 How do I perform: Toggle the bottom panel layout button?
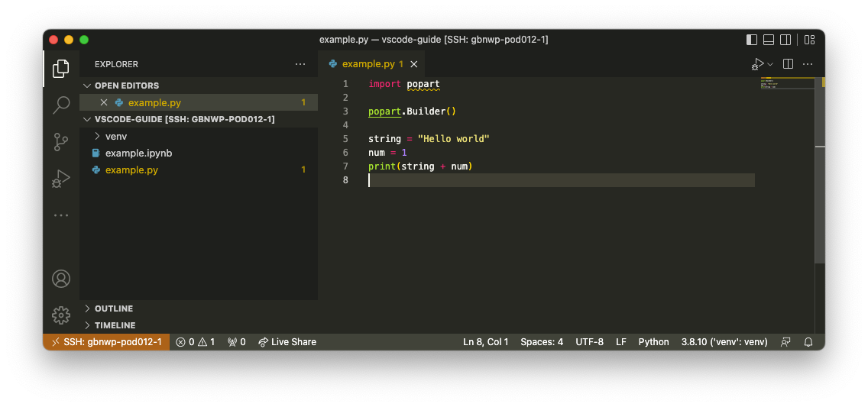[769, 40]
